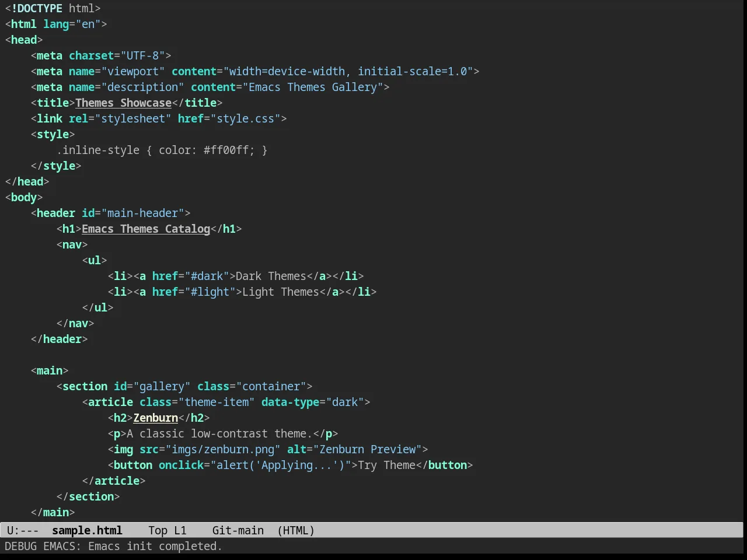Click the opening <head> tag
747x560 pixels.
click(x=24, y=40)
